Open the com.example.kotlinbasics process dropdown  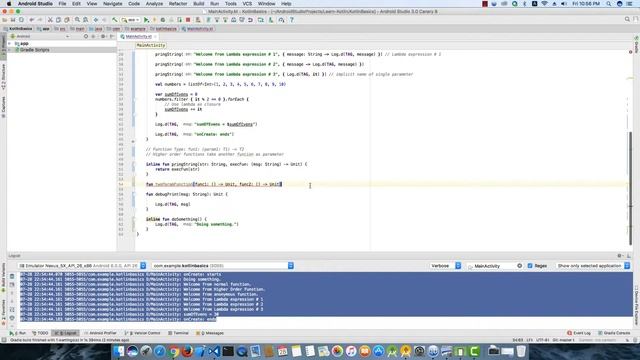click(x=222, y=266)
